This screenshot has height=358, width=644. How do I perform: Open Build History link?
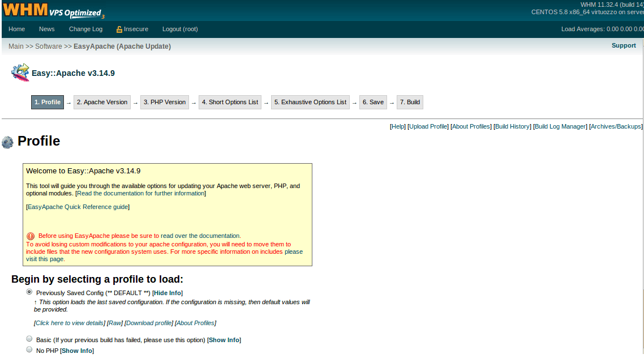tap(512, 126)
